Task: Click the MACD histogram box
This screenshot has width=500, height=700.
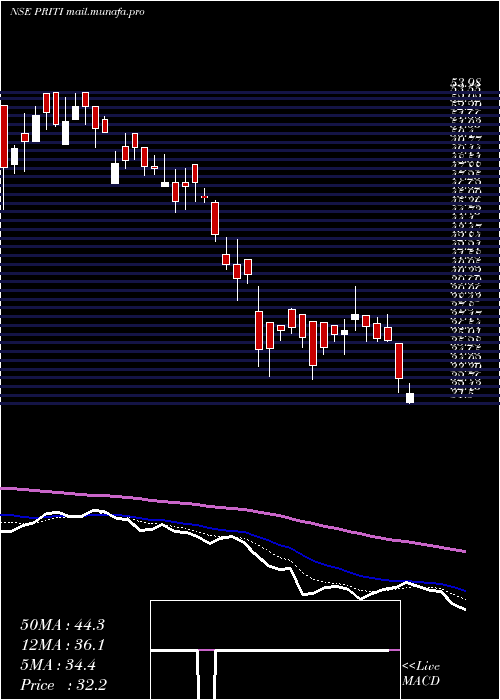Action: pyautogui.click(x=275, y=650)
